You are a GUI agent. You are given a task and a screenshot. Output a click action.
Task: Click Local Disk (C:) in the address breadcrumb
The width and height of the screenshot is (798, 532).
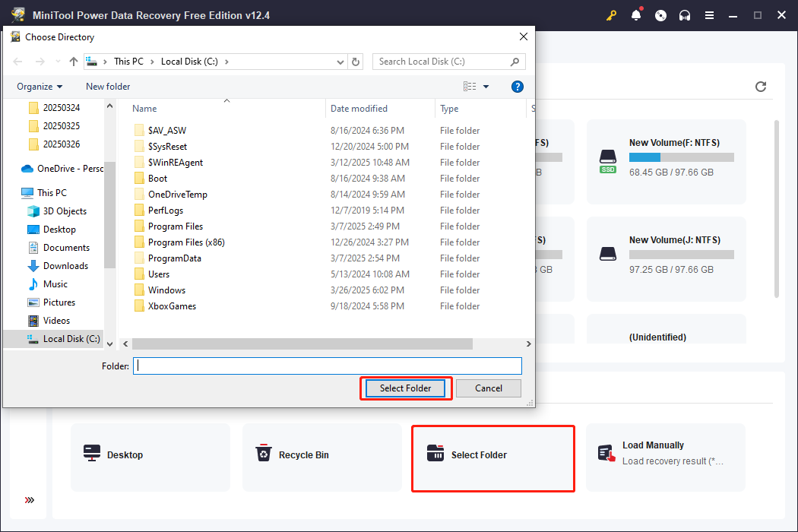(x=189, y=62)
